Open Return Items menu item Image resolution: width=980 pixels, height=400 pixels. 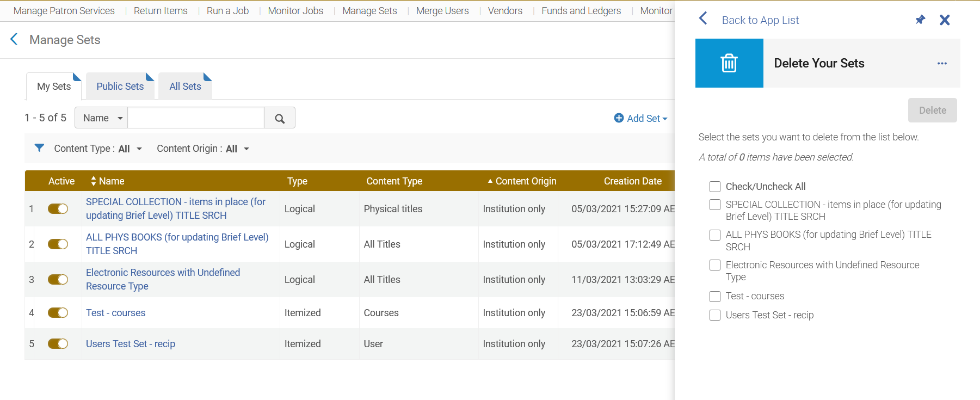point(161,11)
